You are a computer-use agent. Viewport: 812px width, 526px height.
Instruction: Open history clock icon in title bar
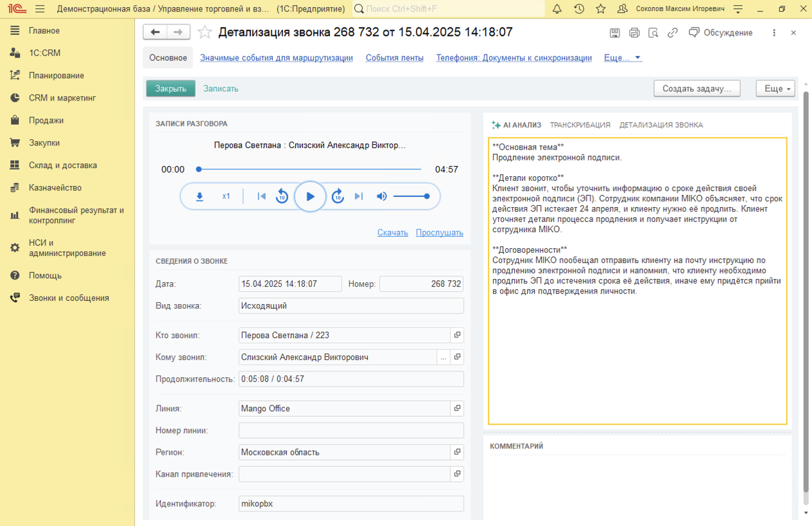tap(579, 9)
